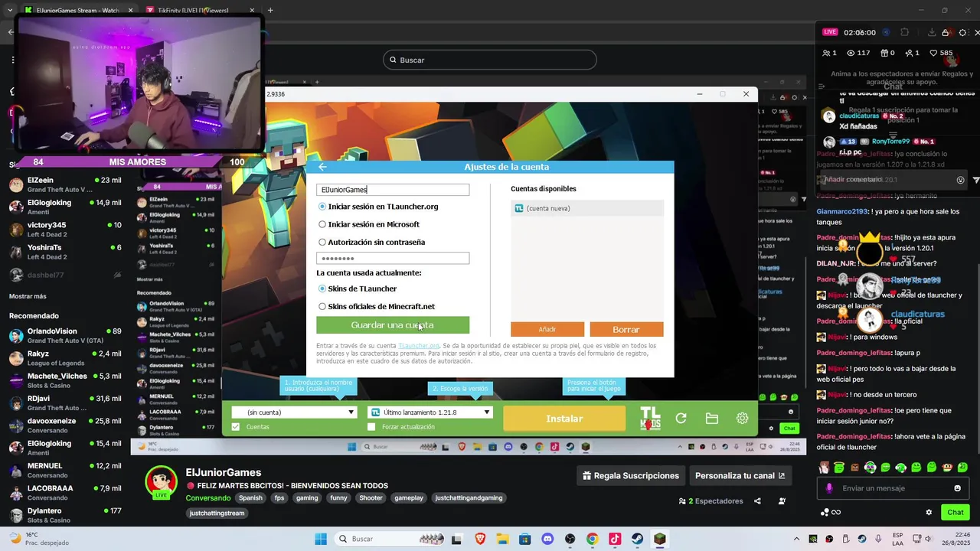Click the username field containing ElJuniorGames
Image resolution: width=980 pixels, height=551 pixels.
click(393, 190)
